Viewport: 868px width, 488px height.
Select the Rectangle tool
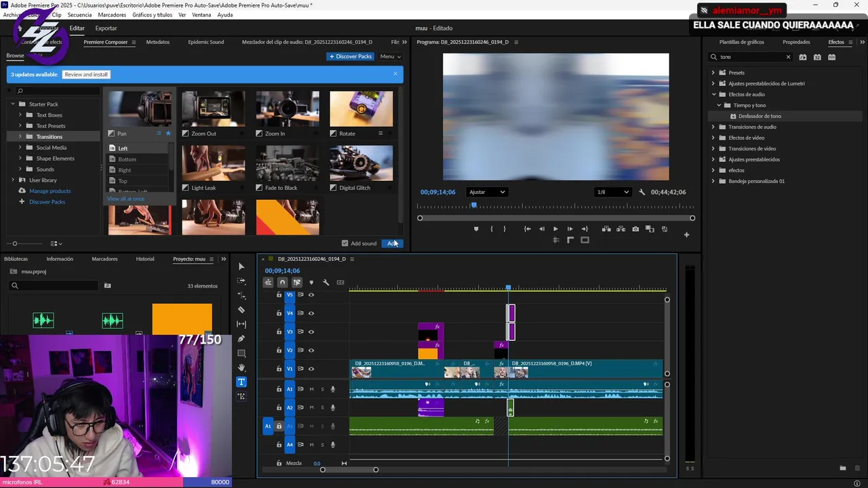click(x=241, y=353)
